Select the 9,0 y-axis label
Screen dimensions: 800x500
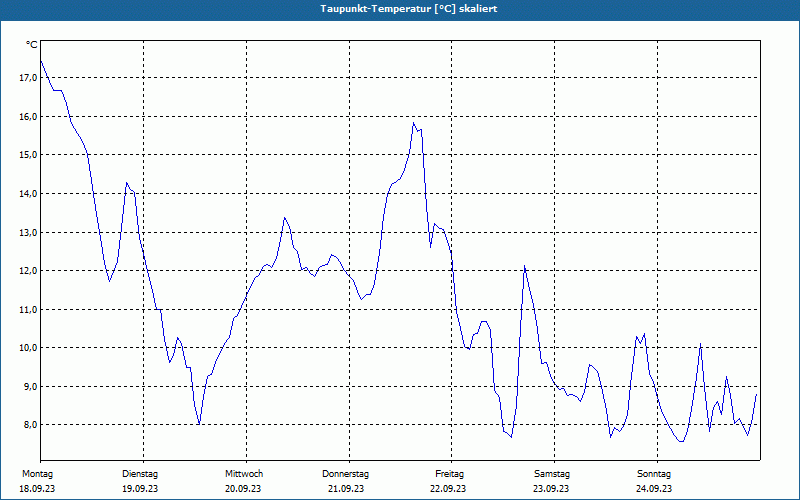pyautogui.click(x=29, y=386)
